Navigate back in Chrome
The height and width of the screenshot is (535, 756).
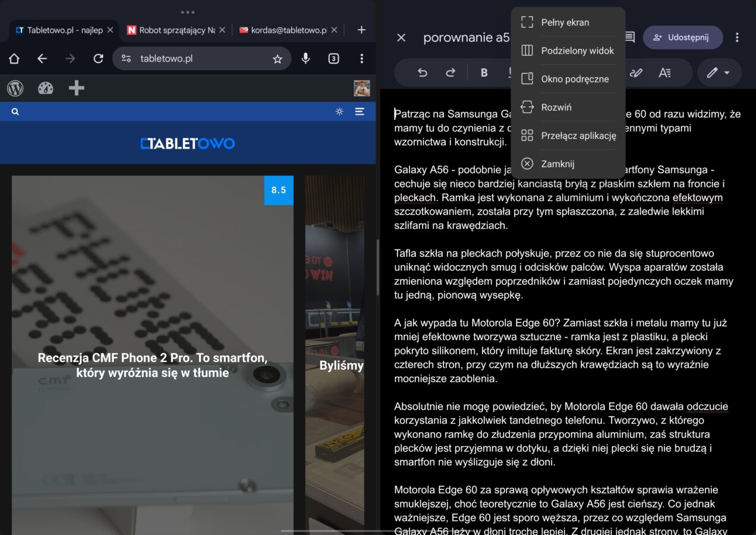point(42,58)
